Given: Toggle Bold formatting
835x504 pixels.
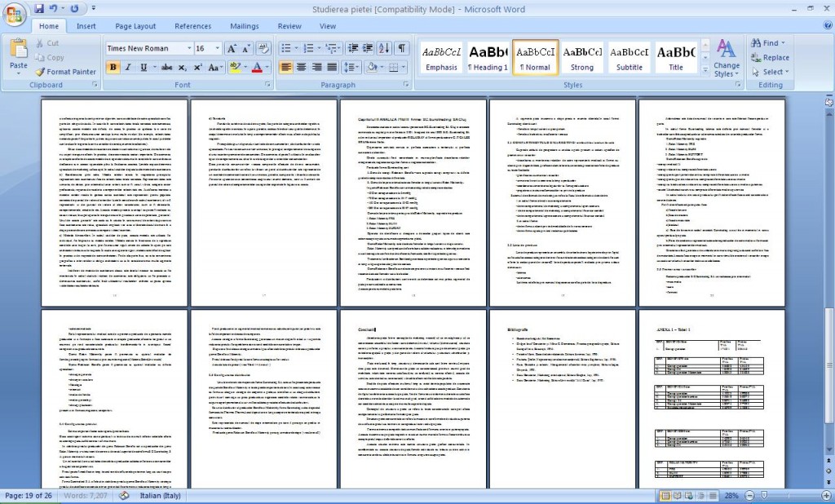Looking at the screenshot, I should click(113, 67).
